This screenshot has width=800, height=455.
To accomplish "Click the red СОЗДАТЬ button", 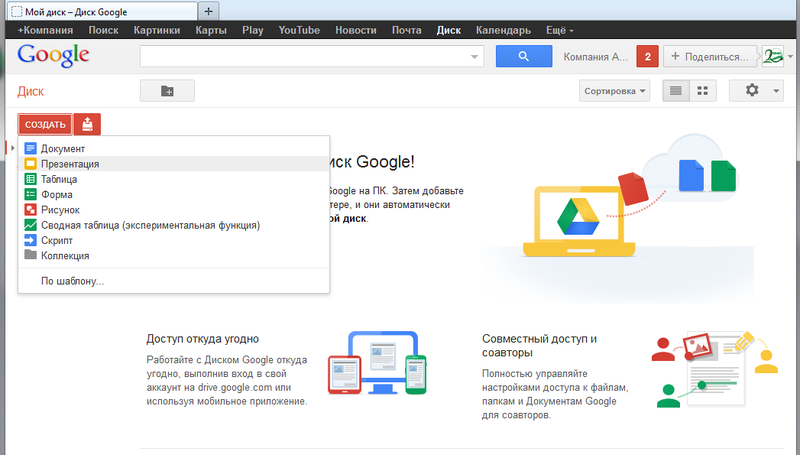I will click(x=45, y=124).
